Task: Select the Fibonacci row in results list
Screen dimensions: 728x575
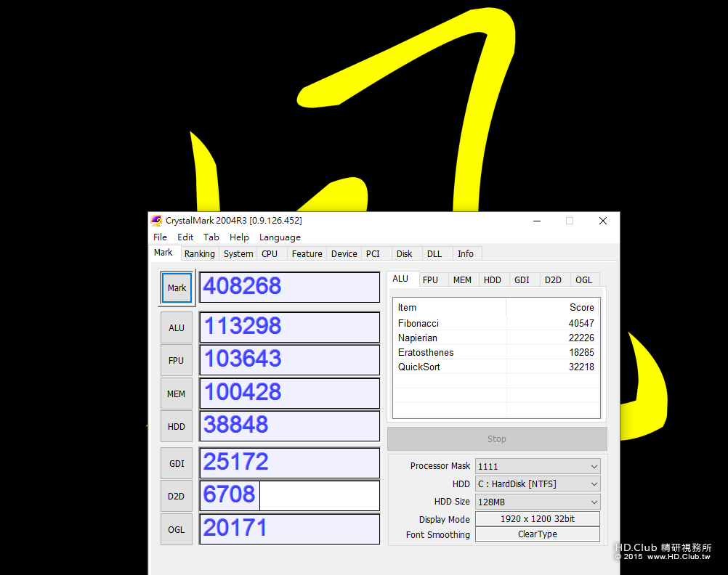Action: point(496,324)
